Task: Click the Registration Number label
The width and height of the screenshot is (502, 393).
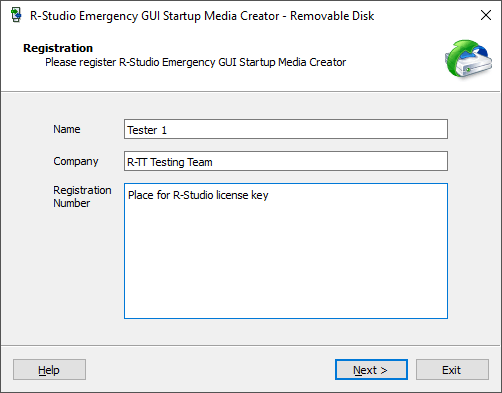Action: tap(82, 196)
